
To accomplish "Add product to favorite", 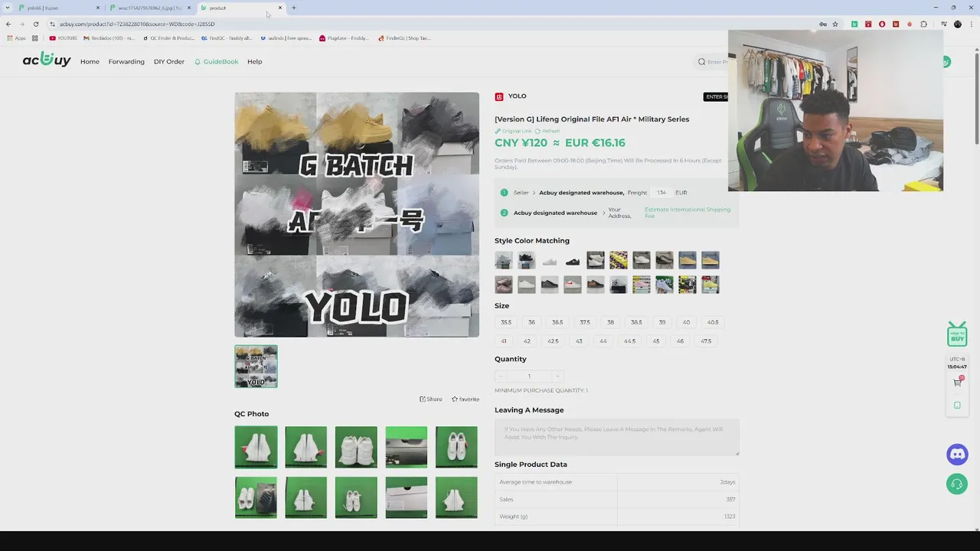I will click(x=465, y=399).
